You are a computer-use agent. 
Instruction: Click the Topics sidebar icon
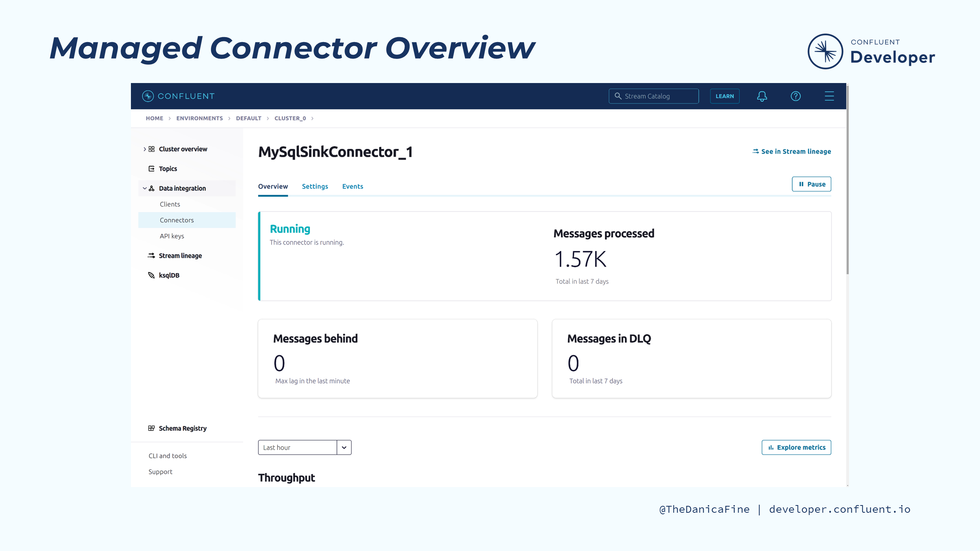point(152,169)
